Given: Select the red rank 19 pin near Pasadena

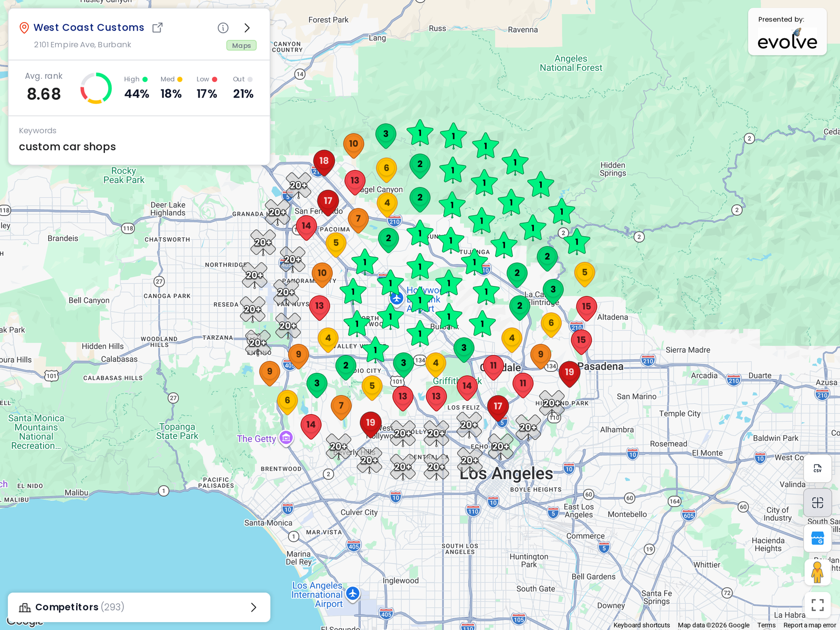Looking at the screenshot, I should click(x=570, y=373).
